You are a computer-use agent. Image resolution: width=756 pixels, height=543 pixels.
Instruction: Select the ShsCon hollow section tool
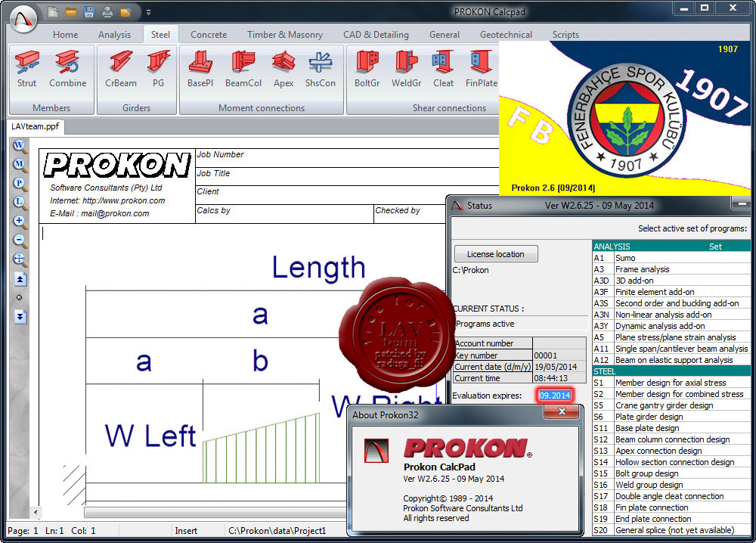[320, 70]
